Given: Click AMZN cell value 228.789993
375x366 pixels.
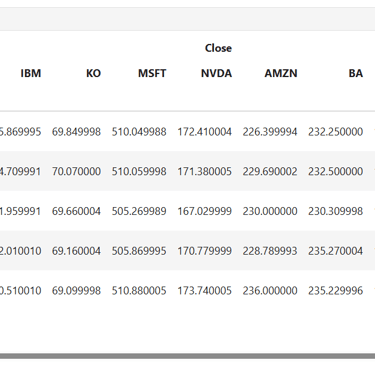Looking at the screenshot, I should pos(270,251).
